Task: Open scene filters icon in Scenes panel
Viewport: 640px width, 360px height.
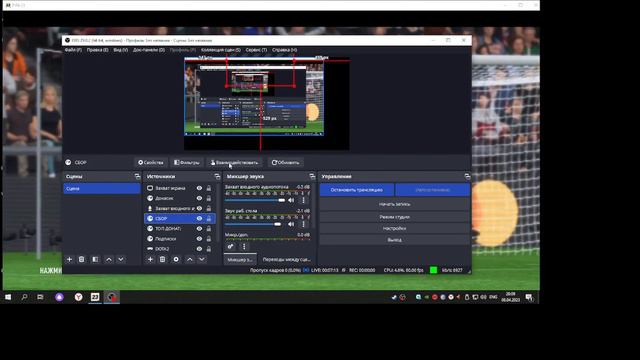Action: tap(95, 259)
